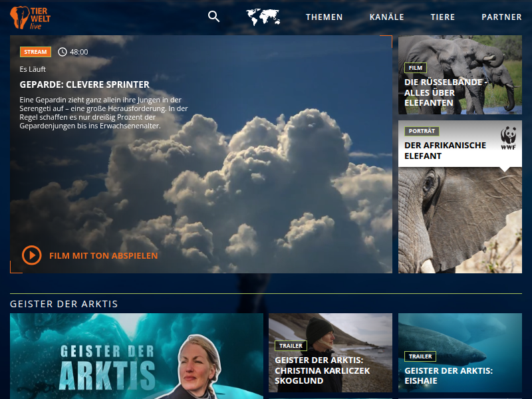Open search with the magnifier icon
The image size is (532, 399).
(213, 17)
